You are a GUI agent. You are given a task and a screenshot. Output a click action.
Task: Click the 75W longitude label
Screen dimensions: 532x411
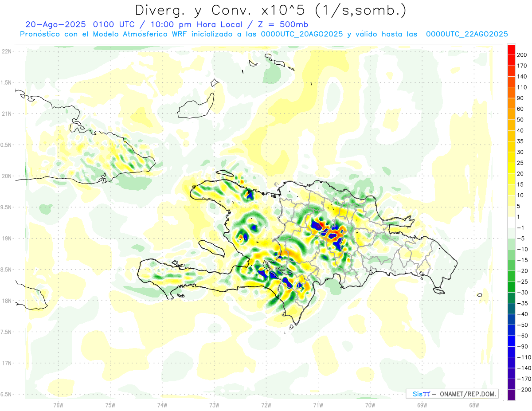point(110,405)
